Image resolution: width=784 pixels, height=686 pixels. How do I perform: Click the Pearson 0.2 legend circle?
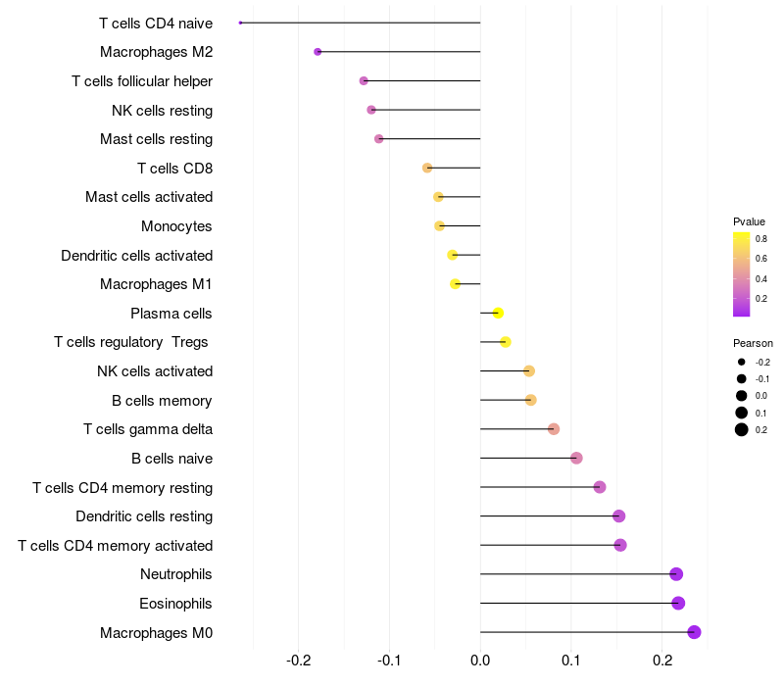[742, 429]
